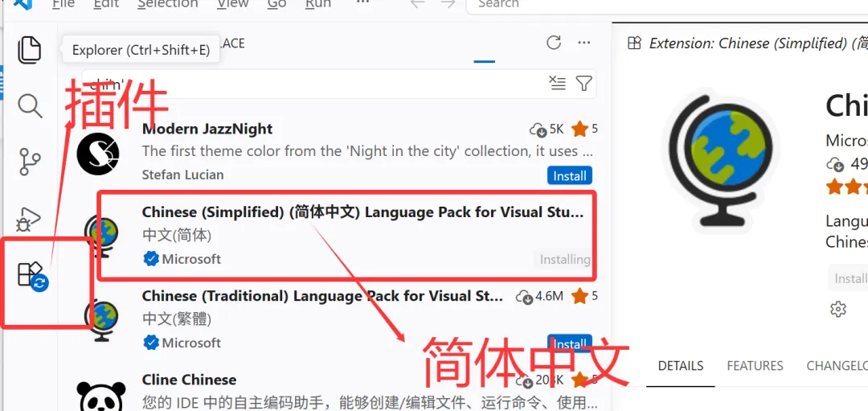The height and width of the screenshot is (411, 868).
Task: Click the title bar command search box
Action: coord(667,6)
